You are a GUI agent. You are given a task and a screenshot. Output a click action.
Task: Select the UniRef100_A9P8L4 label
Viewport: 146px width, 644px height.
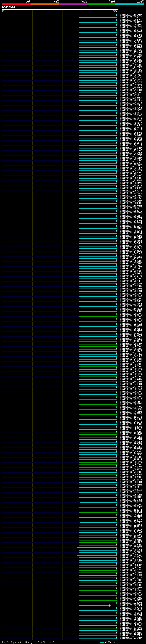tap(131, 87)
